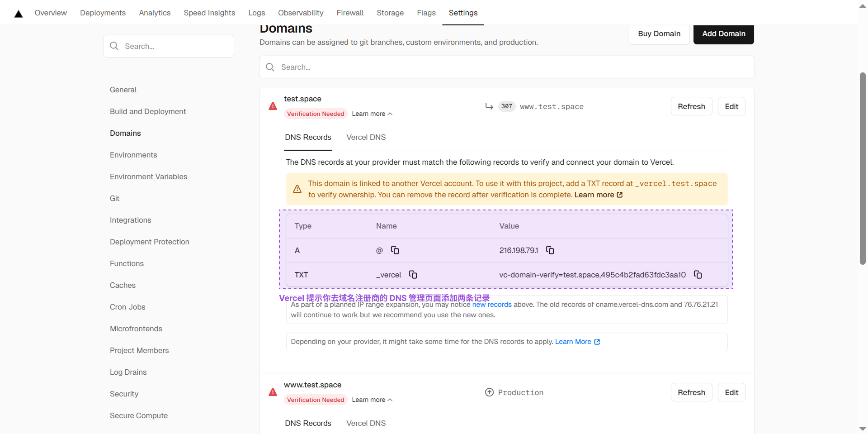Viewport: 868px width, 434px height.
Task: Copy the @ name of the A record
Action: 395,250
